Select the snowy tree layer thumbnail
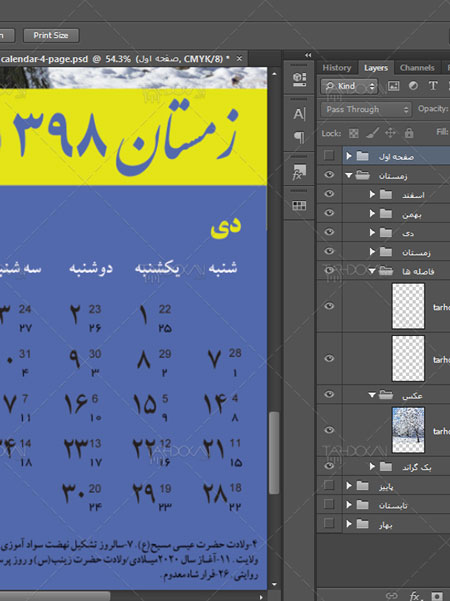The height and width of the screenshot is (601, 450). coord(408,430)
